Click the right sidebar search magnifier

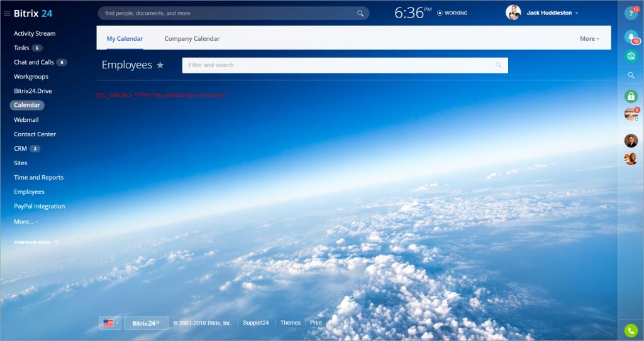click(631, 75)
